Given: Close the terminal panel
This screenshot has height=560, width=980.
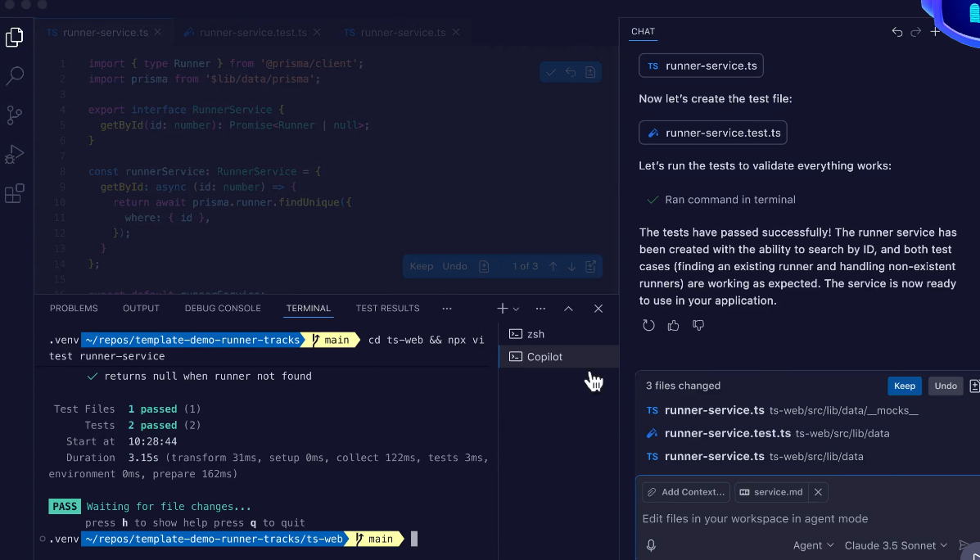Looking at the screenshot, I should click(598, 309).
